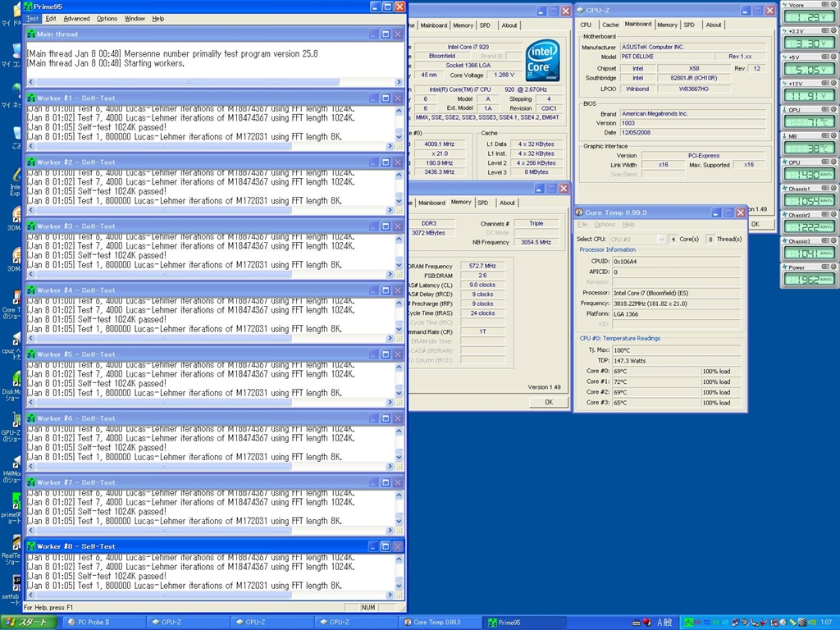Screen dimensions: 840x630
Task: Open the Help menu in Prime95
Action: (x=158, y=18)
